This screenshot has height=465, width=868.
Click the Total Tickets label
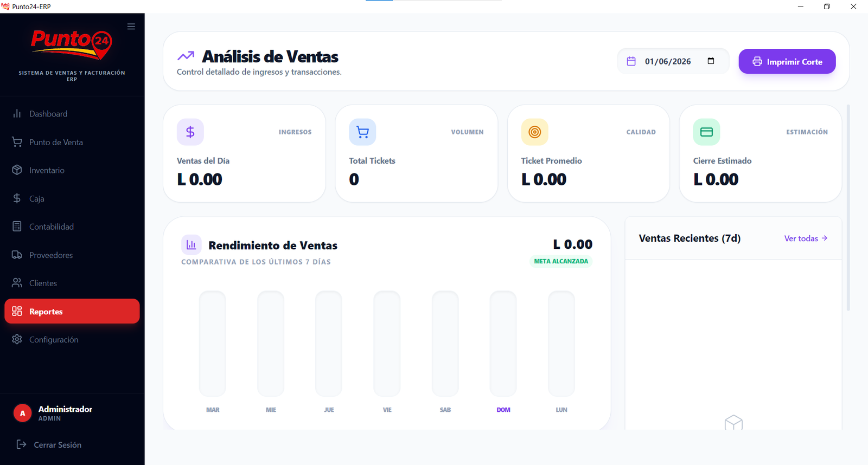[x=372, y=161]
